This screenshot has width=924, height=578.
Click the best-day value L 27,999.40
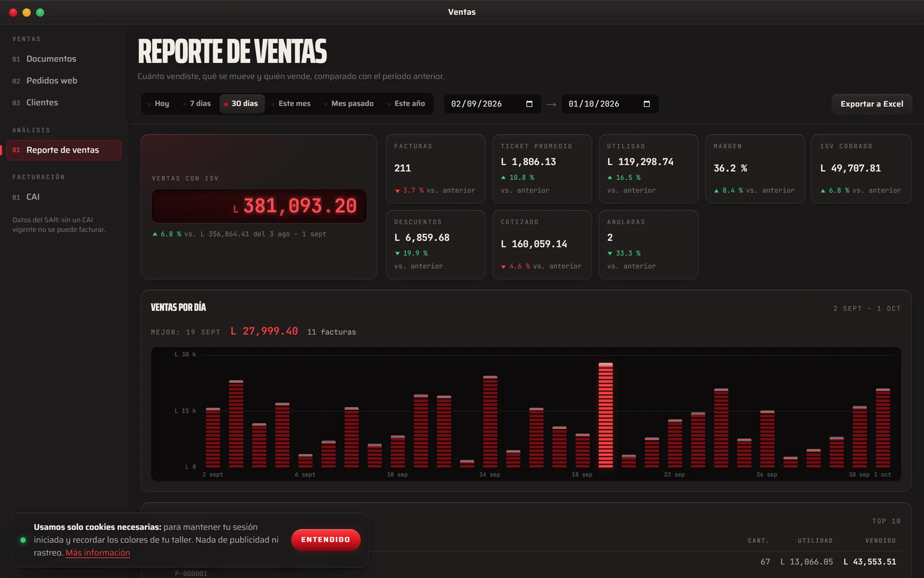pyautogui.click(x=264, y=331)
